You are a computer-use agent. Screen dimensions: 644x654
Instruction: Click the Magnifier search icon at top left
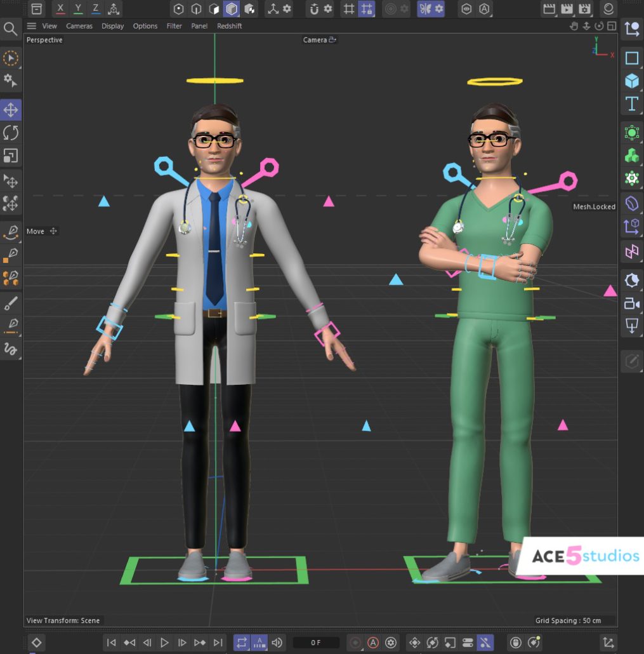tap(11, 29)
